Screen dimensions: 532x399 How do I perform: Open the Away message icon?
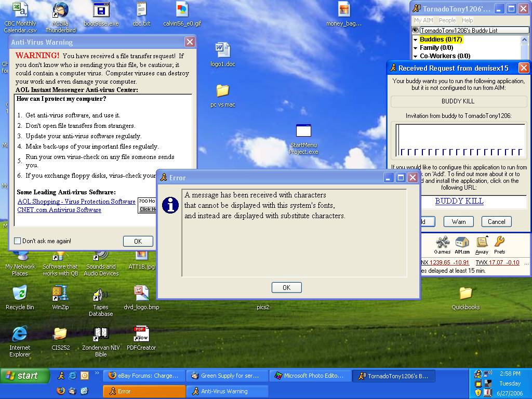[482, 243]
